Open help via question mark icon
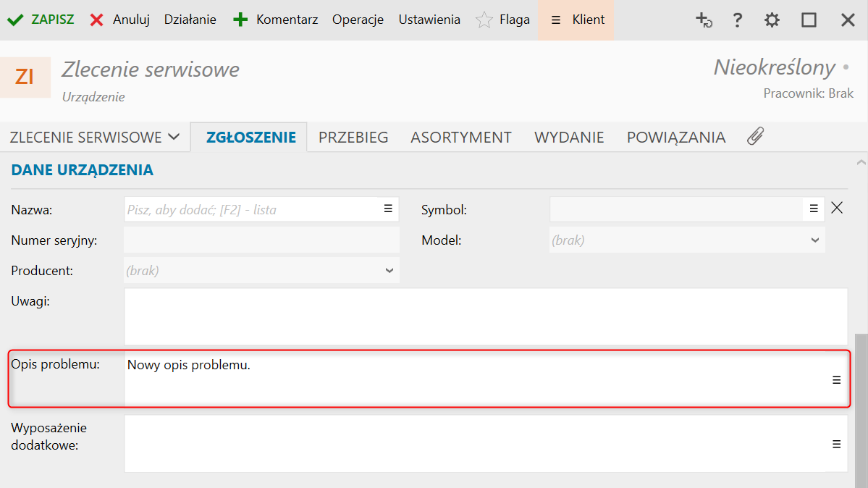The image size is (868, 488). click(x=738, y=20)
